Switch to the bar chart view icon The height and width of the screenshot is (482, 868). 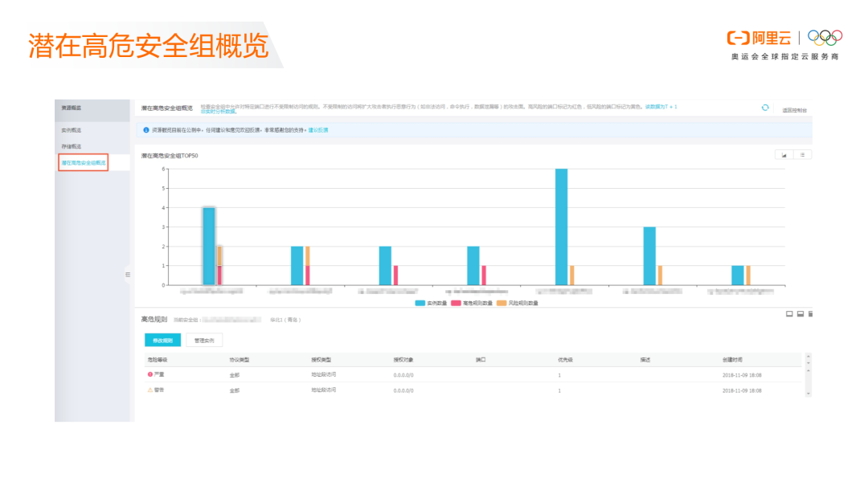coord(784,155)
